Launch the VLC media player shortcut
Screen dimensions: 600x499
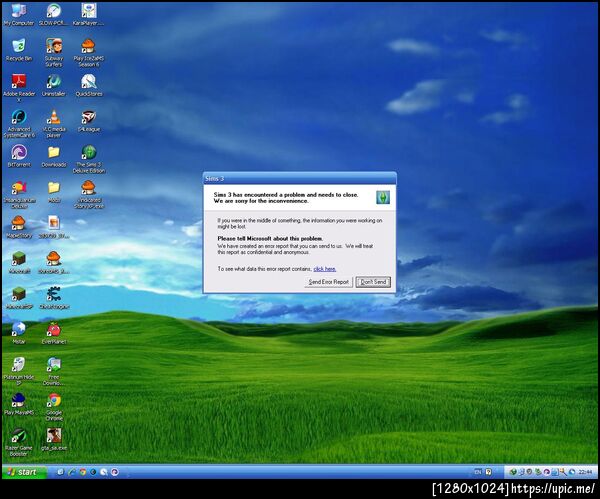[x=54, y=123]
